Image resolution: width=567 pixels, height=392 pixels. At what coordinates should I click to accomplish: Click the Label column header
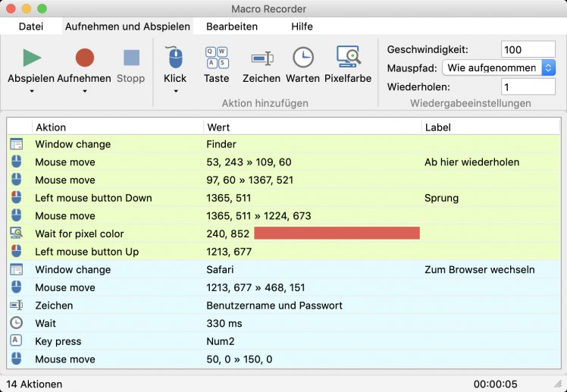click(x=437, y=127)
